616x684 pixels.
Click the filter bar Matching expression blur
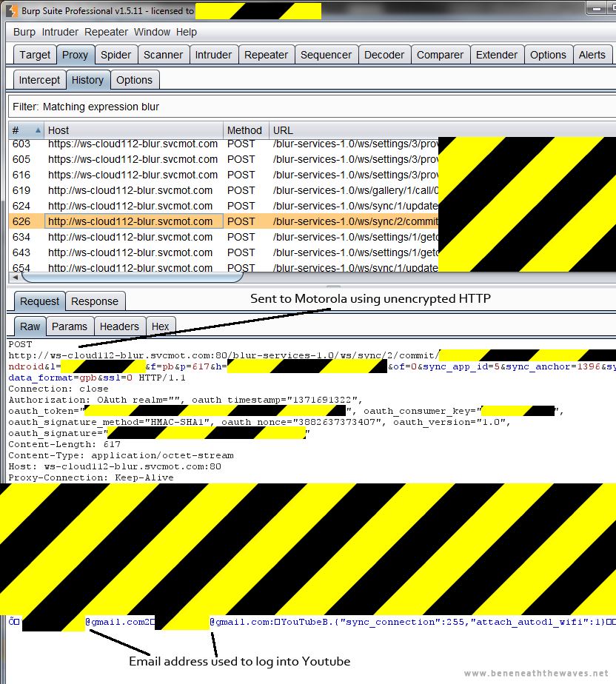[312, 107]
